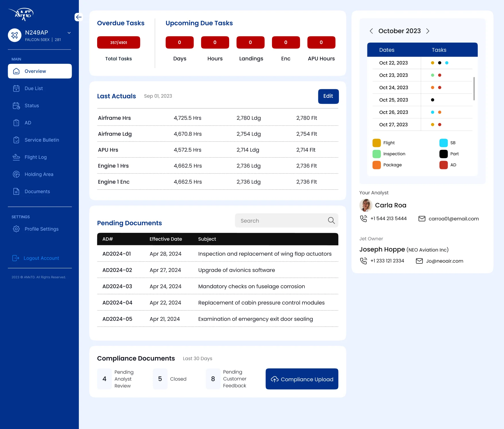This screenshot has width=504, height=429.
Task: Open Flight Log from the sidebar
Action: (x=35, y=157)
